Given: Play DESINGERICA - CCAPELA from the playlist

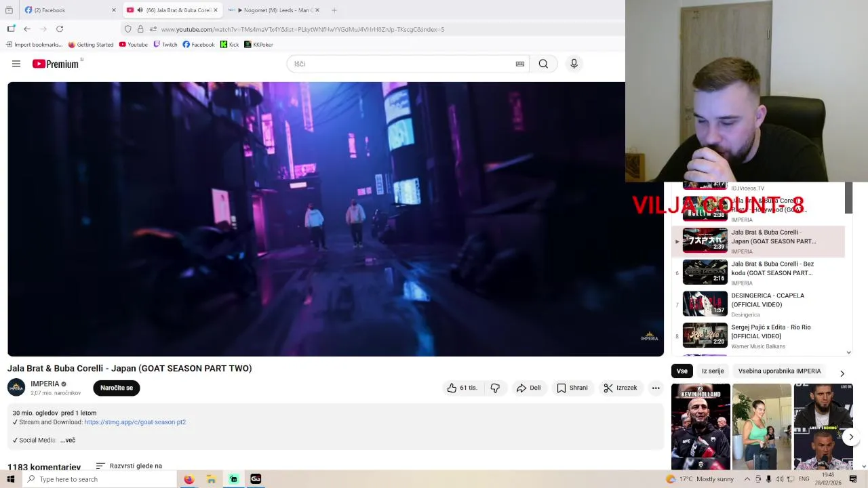Looking at the screenshot, I should [x=758, y=304].
